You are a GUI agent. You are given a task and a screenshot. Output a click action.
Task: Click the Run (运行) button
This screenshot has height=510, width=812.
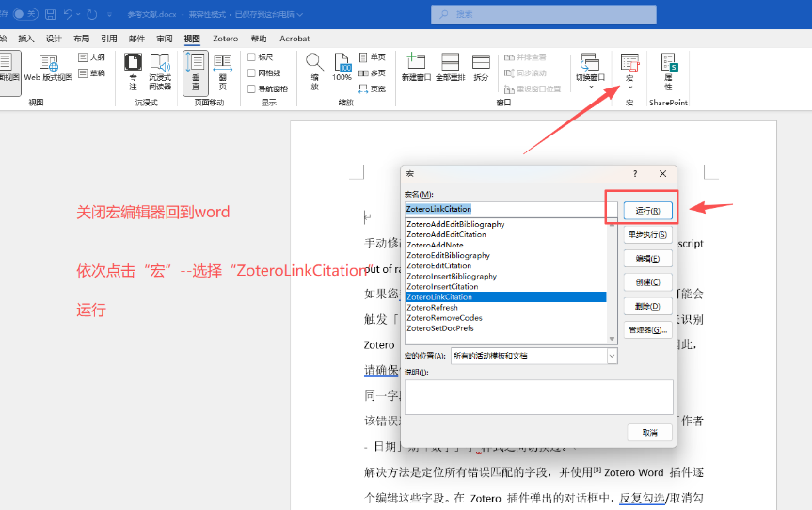click(x=647, y=210)
